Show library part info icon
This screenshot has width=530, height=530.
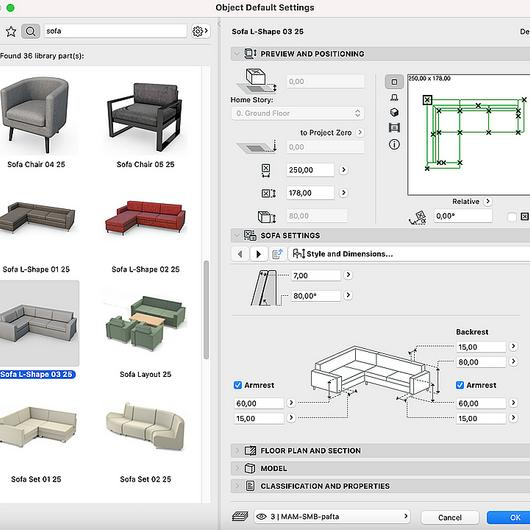[394, 145]
